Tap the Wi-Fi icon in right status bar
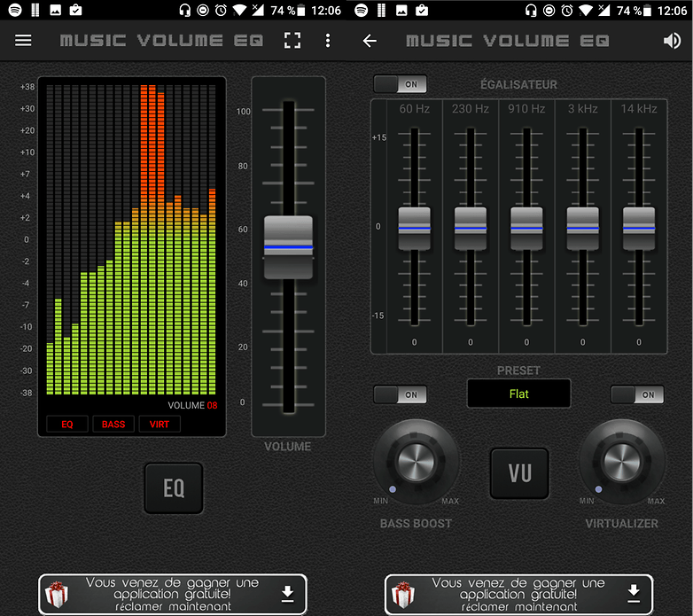693x616 pixels. click(585, 10)
